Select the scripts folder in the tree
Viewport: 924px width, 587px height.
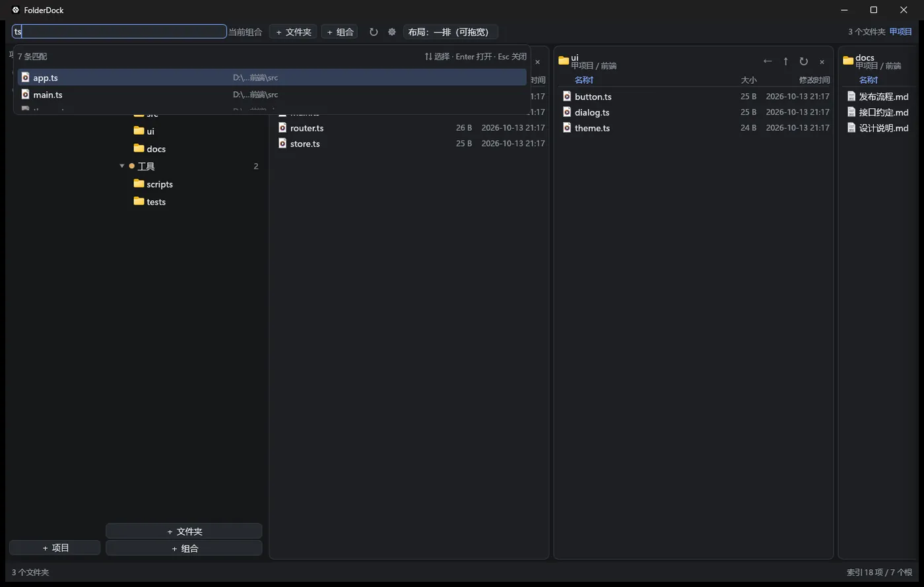click(x=160, y=184)
